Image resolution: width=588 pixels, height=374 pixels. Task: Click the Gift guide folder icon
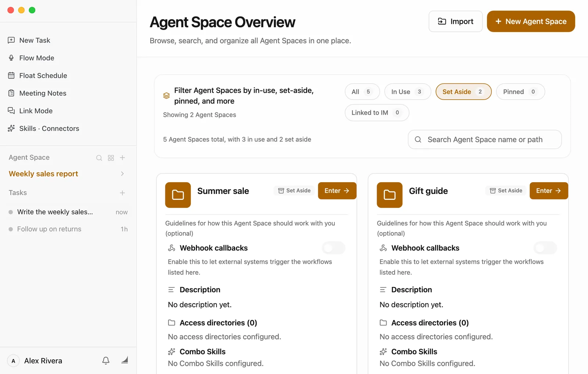(x=390, y=195)
